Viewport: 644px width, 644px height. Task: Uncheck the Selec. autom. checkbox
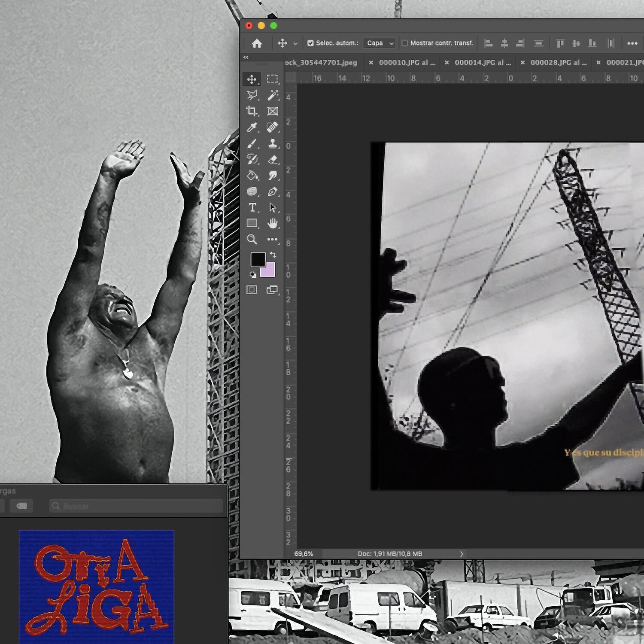[310, 43]
